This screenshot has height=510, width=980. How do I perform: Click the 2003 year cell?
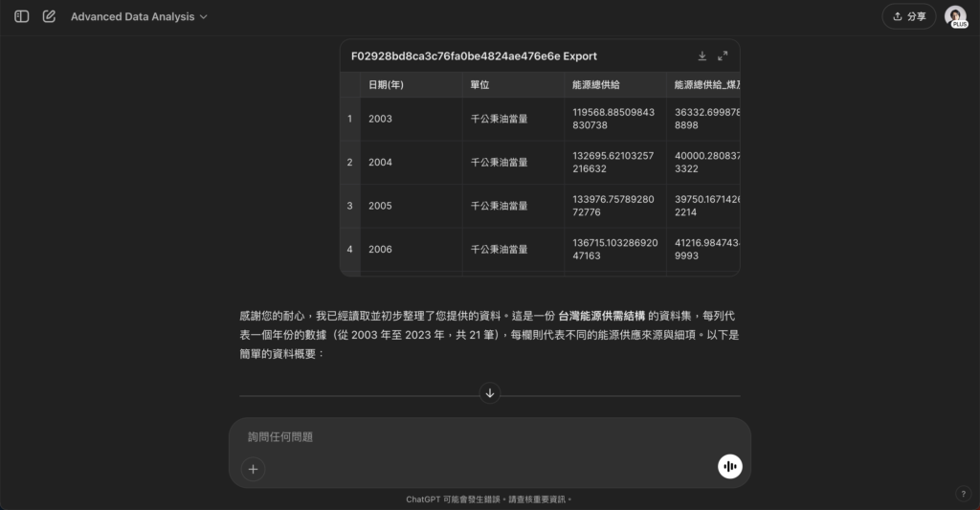pos(380,120)
